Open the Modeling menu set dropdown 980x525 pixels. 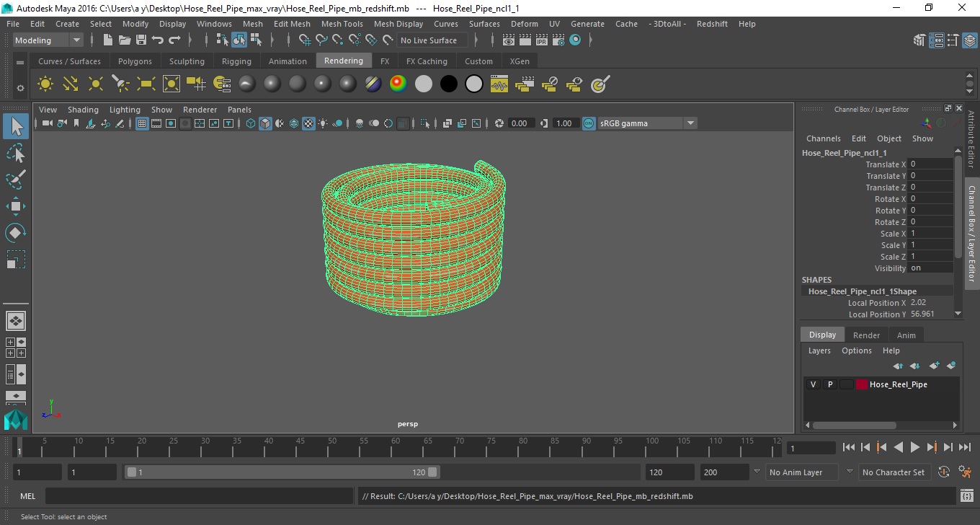[x=48, y=40]
